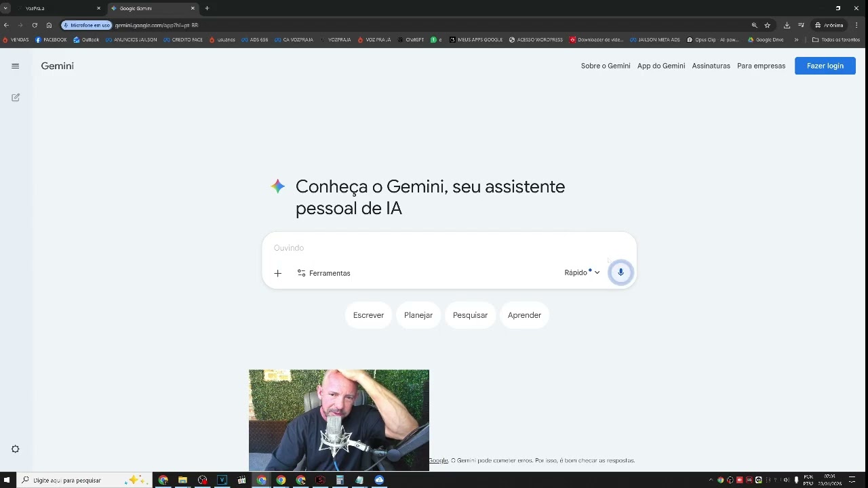Viewport: 868px width, 488px height.
Task: Open the browser downloads icon
Action: click(787, 25)
